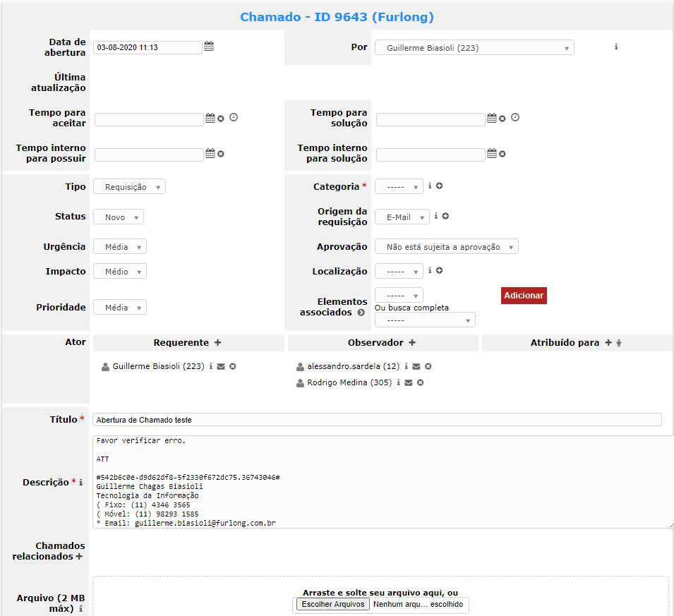
Task: Click clock icon beside Tempo para solução
Action: 515,117
